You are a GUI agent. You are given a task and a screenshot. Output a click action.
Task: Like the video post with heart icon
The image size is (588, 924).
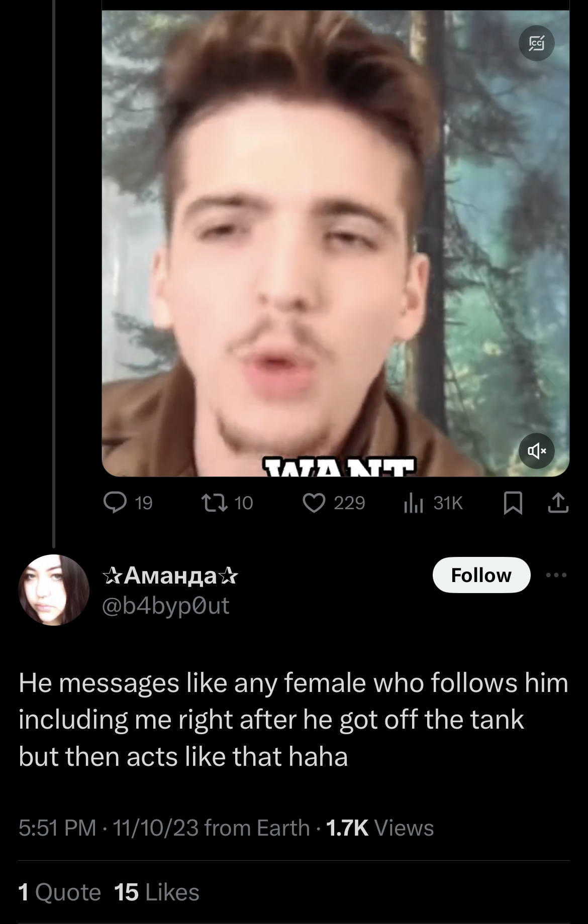[315, 503]
